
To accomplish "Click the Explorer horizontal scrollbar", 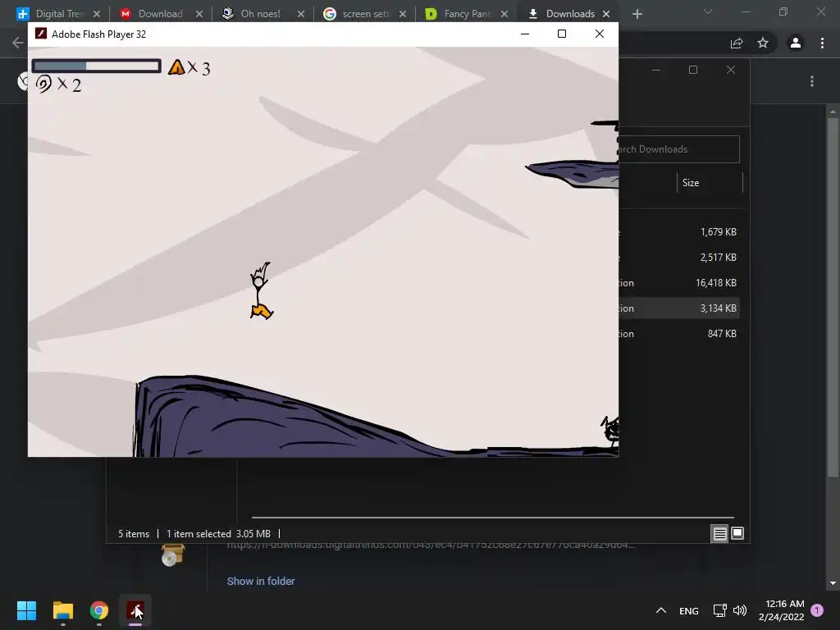I will (493, 518).
